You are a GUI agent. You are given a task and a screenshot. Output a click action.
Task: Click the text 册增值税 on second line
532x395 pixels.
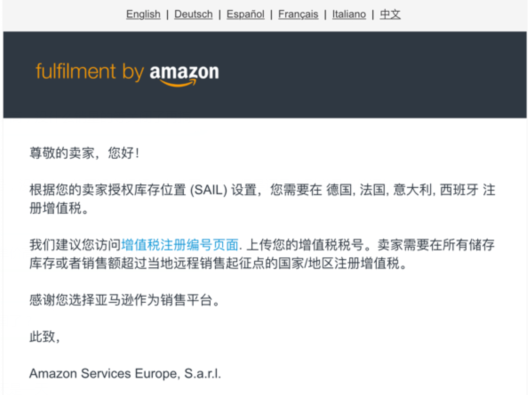click(55, 208)
